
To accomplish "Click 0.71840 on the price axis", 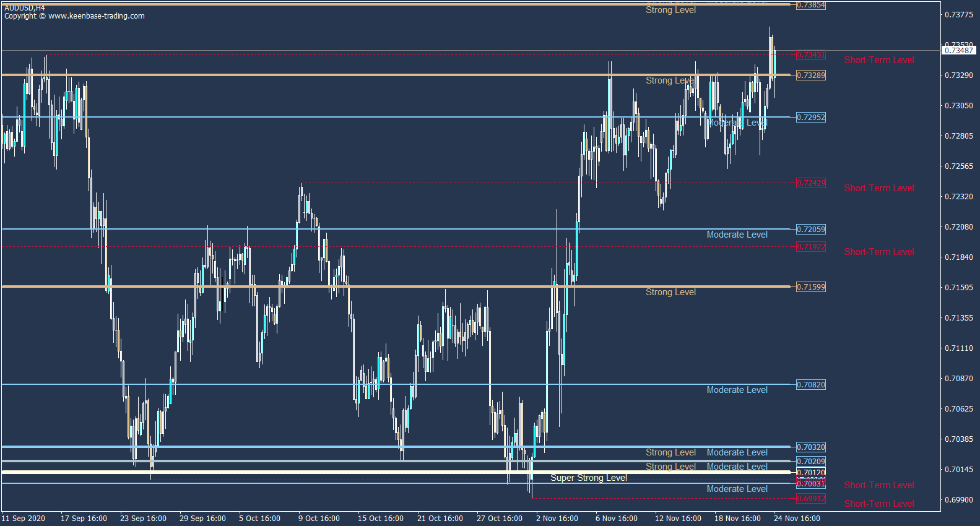I will pos(958,257).
